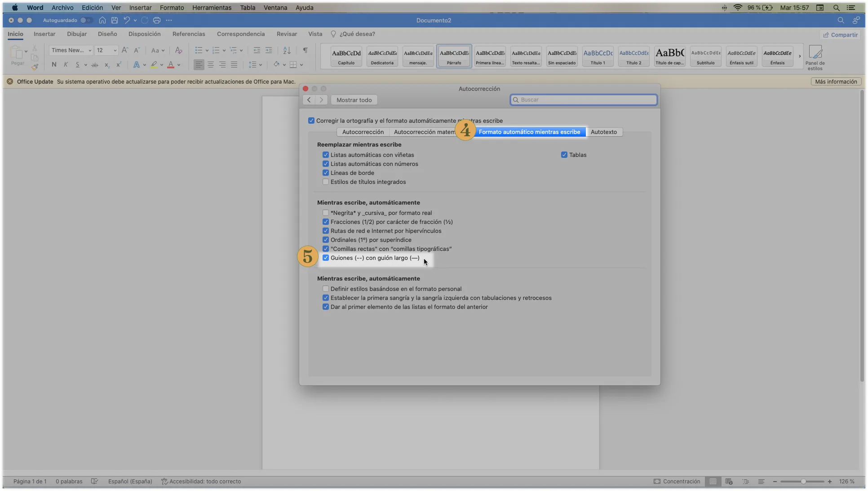The height and width of the screenshot is (491, 868).
Task: Expand numbered list options dropdown arrow
Action: (224, 51)
